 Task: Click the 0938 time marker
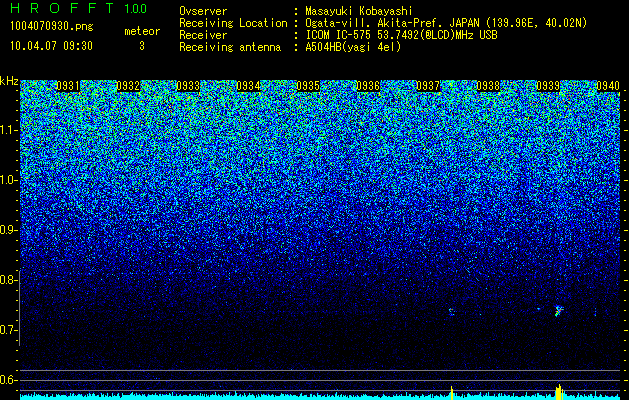tap(488, 86)
